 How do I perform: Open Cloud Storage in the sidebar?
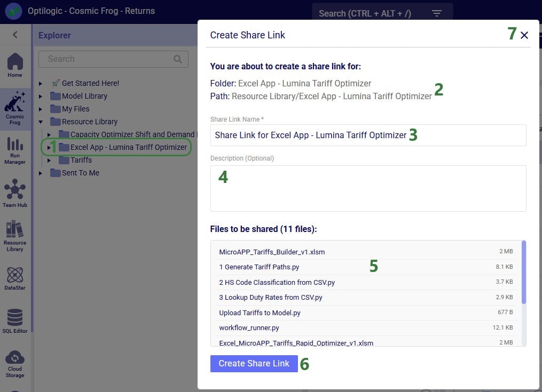coord(15,364)
